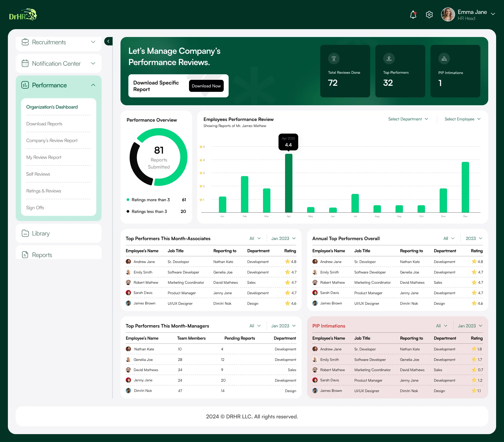This screenshot has width=504, height=442.
Task: Click the April bar in performance chart
Action: click(x=289, y=183)
